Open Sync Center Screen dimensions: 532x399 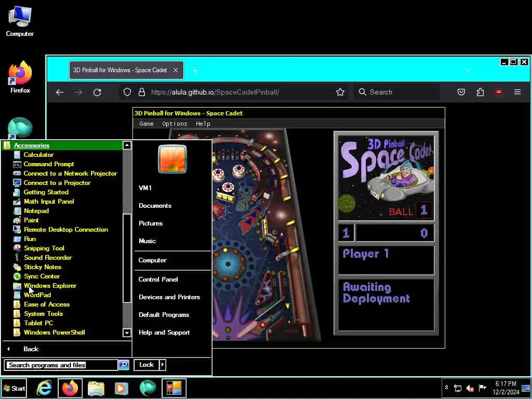(x=42, y=276)
